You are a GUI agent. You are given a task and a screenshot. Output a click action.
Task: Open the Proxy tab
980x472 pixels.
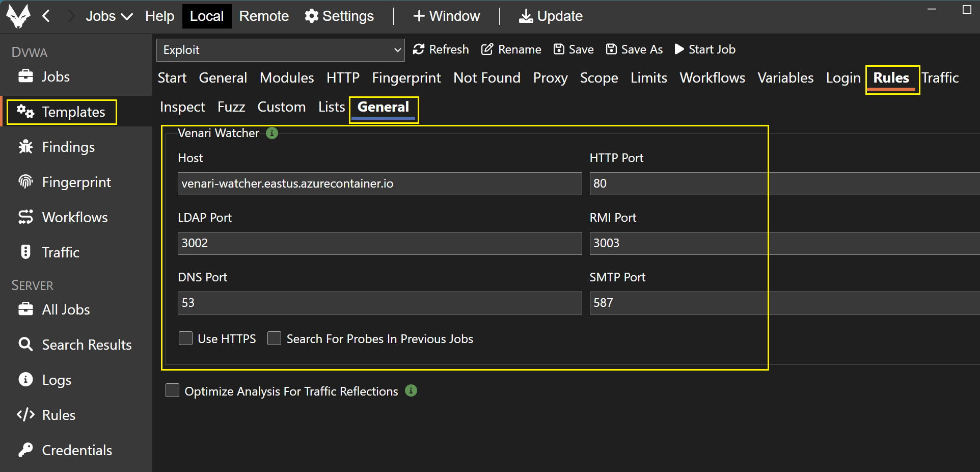tap(550, 78)
